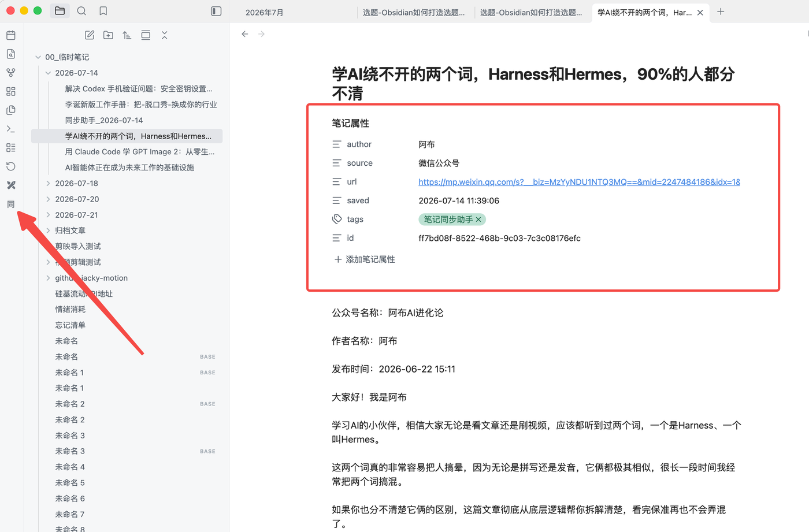This screenshot has height=532, width=809.
Task: Open daily note calendar ribbon icon
Action: click(x=11, y=35)
